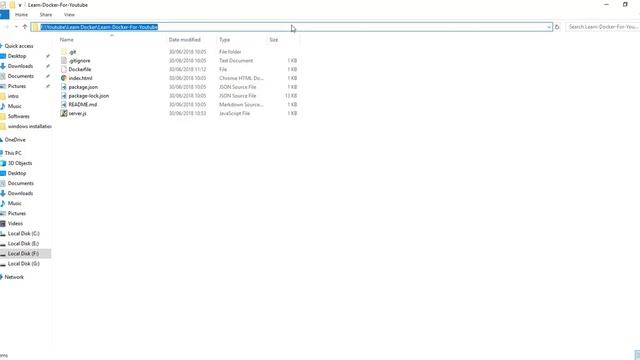Click the Text Document type cell

(236, 61)
